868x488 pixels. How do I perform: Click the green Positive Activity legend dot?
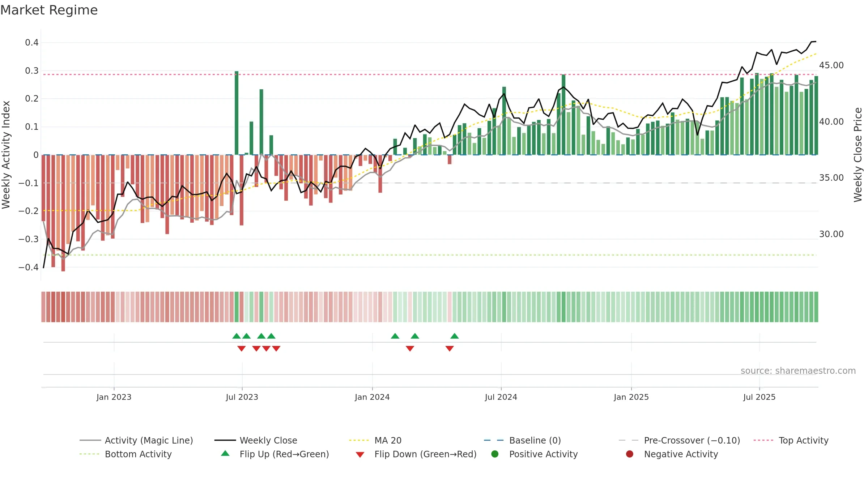[495, 454]
